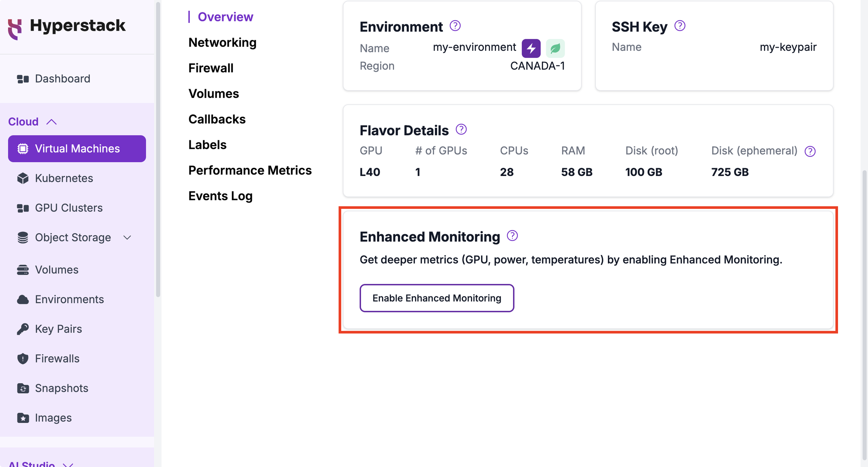Click my-environment name text

tap(474, 47)
